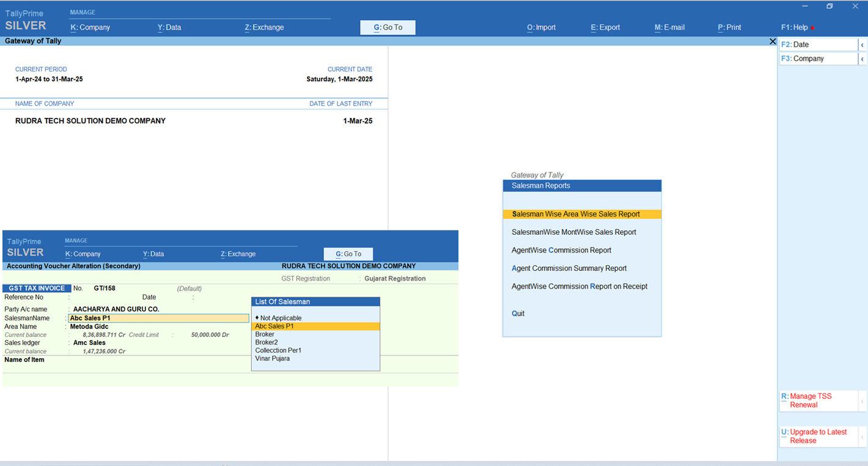Close the Gateway of Tally panel
The height and width of the screenshot is (466, 868).
click(x=773, y=41)
